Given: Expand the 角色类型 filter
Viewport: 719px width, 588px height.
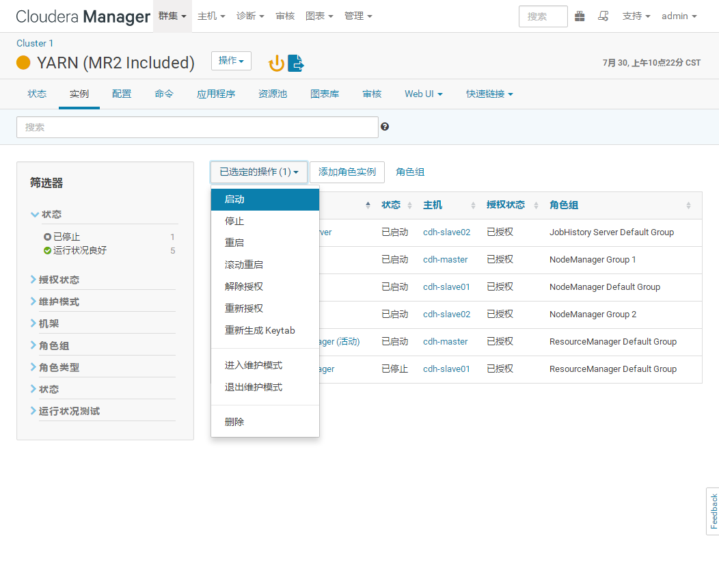Looking at the screenshot, I should (x=55, y=367).
